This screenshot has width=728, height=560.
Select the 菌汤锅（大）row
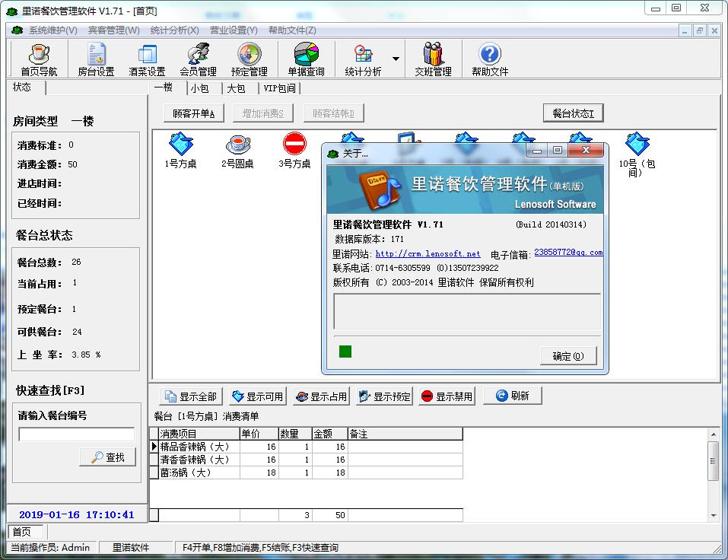pyautogui.click(x=307, y=473)
